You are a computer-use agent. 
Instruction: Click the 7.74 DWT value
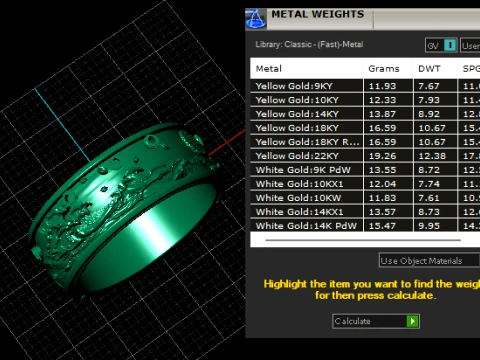[429, 184]
